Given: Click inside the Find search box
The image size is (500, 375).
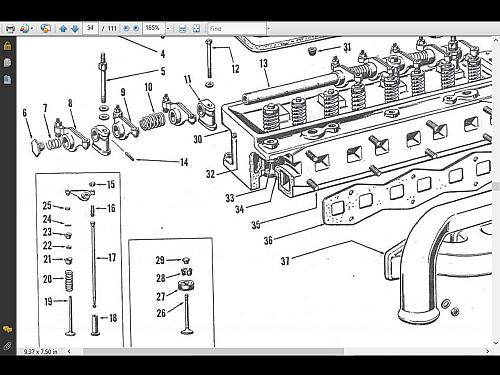Looking at the screenshot, I should click(x=237, y=29).
